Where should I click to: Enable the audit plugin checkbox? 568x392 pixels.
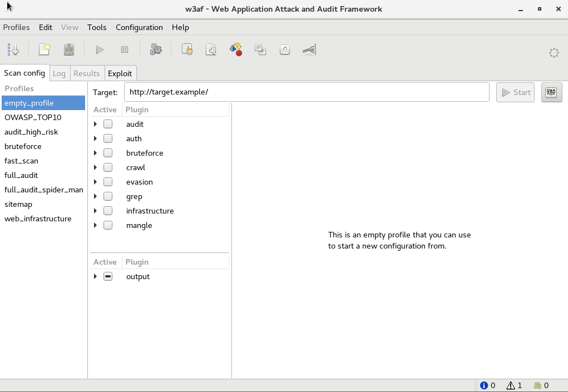108,124
